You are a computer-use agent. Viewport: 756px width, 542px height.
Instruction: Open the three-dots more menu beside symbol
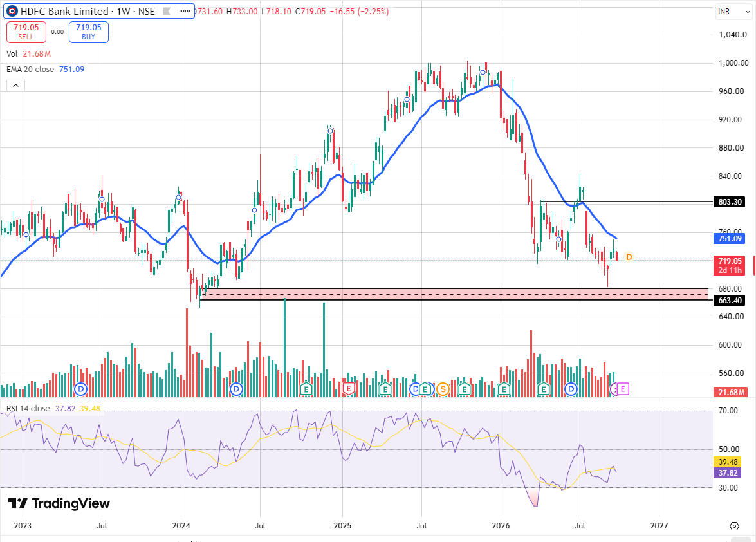[185, 11]
